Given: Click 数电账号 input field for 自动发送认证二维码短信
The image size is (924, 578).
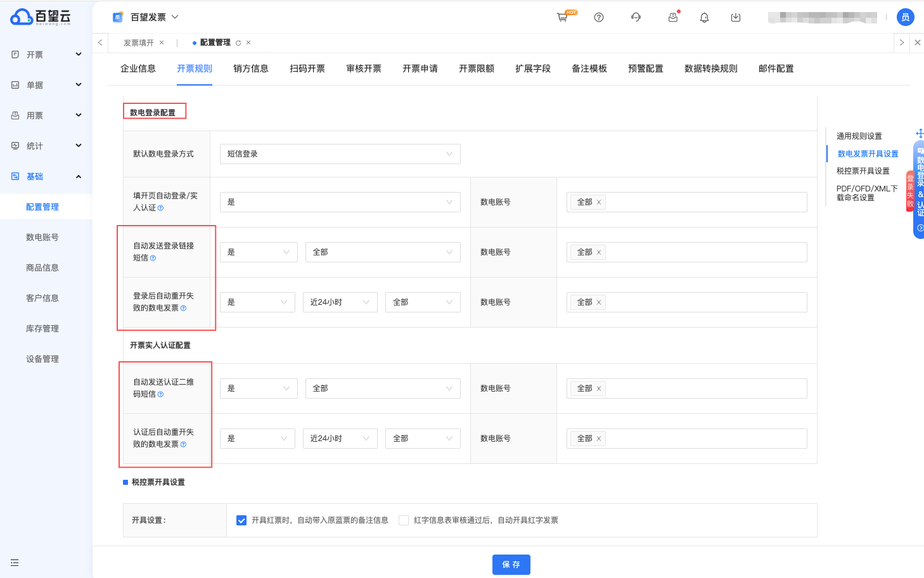Looking at the screenshot, I should (703, 389).
